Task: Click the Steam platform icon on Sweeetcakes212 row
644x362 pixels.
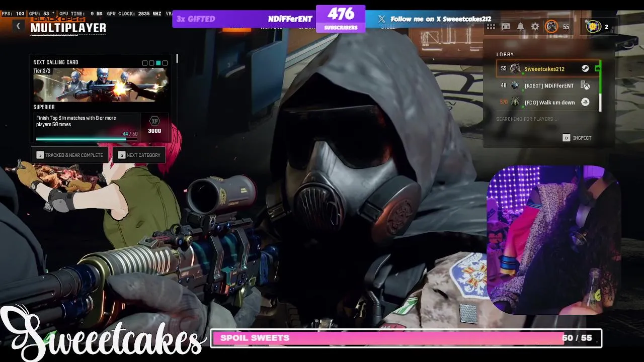Action: (585, 69)
